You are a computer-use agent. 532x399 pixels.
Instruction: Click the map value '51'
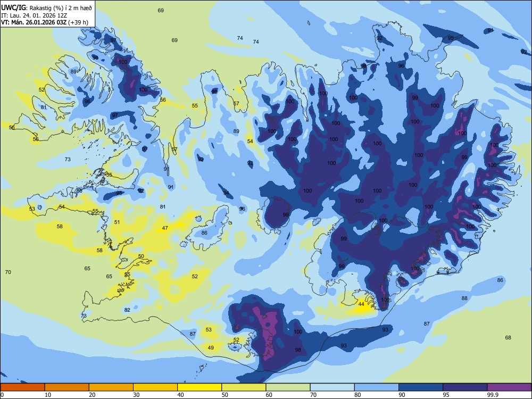point(117,222)
